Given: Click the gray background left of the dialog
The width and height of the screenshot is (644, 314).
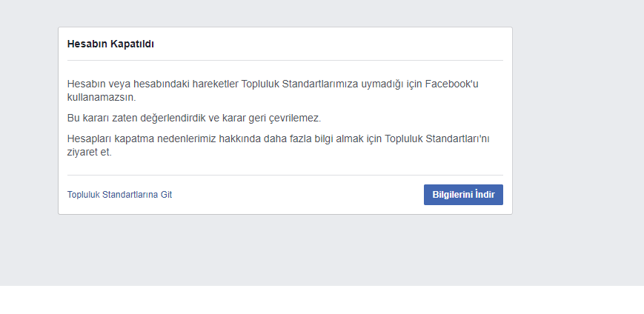Looking at the screenshot, I should click(29, 123).
